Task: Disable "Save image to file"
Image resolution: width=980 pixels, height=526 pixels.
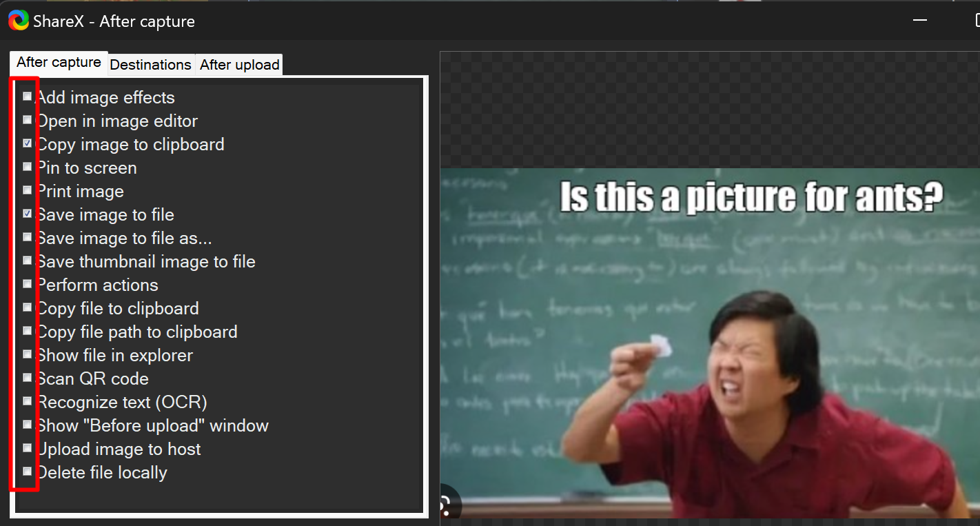Action: click(x=27, y=213)
